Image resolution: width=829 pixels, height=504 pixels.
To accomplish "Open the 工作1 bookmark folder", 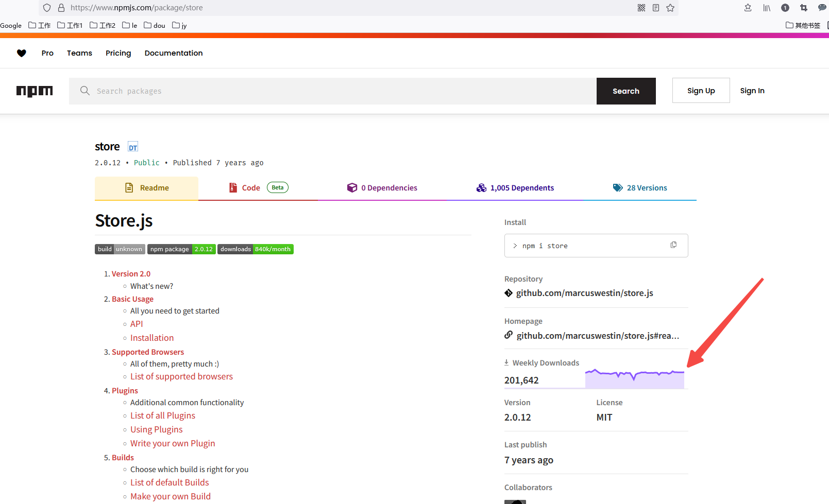I will click(70, 25).
